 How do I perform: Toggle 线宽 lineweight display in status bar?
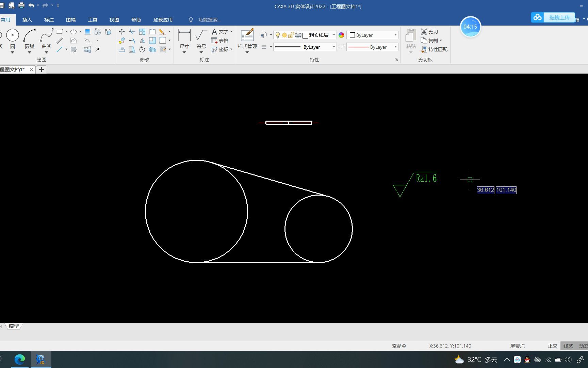[x=568, y=346]
